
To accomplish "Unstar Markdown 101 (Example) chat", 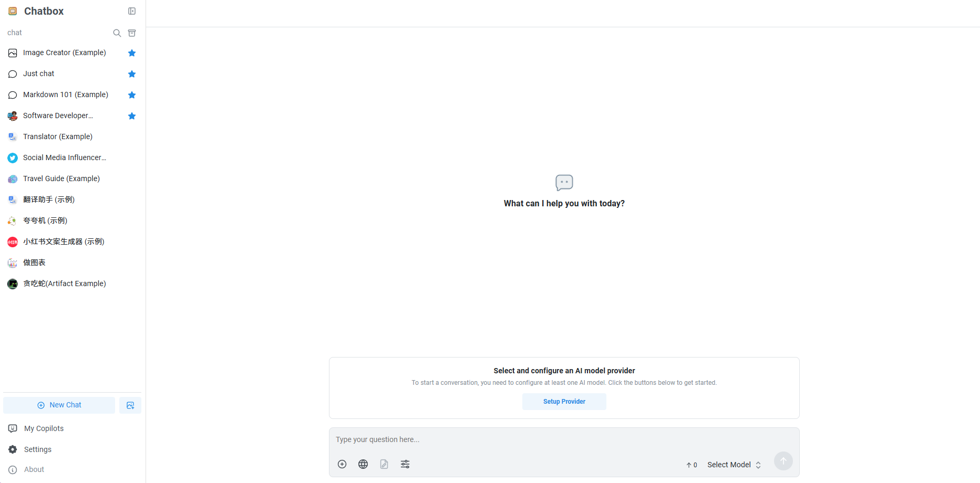I will click(132, 95).
